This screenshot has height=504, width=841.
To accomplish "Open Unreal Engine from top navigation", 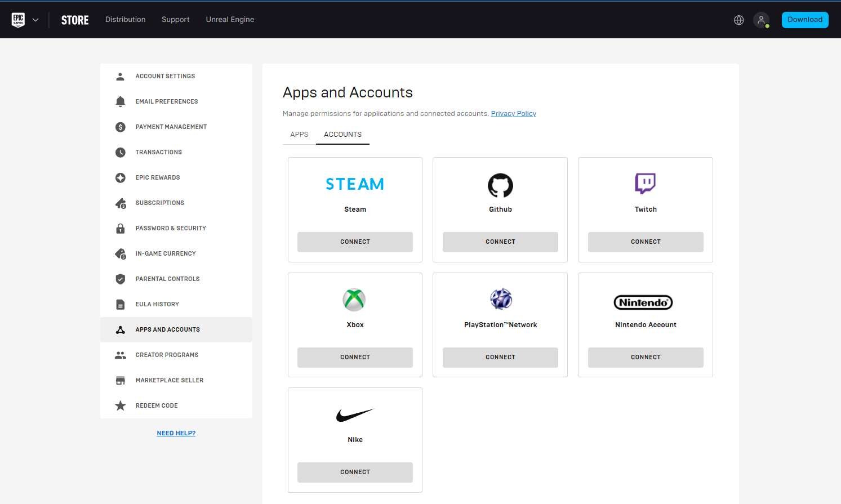I will tap(230, 20).
